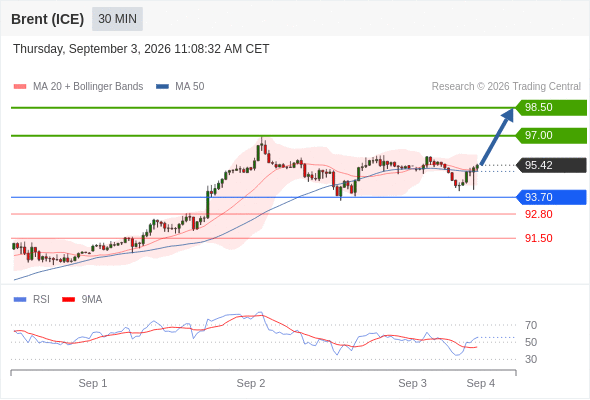Click the red 92.80 support level label
Image resolution: width=590 pixels, height=400 pixels.
point(538,214)
